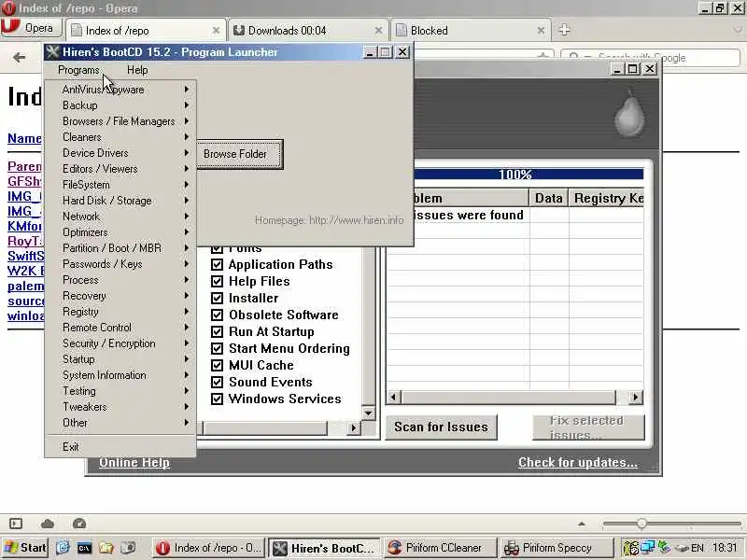Select Exit from Programs menu
Image resolution: width=747 pixels, height=560 pixels.
(x=120, y=447)
